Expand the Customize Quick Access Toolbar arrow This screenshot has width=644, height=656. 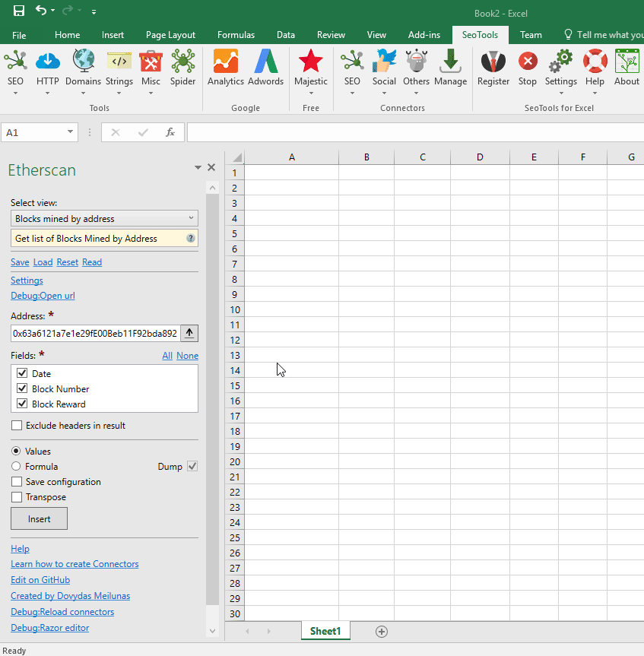coord(94,11)
